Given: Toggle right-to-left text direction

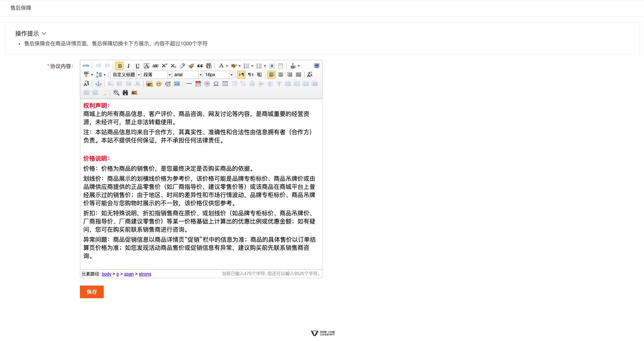Looking at the screenshot, I should point(251,75).
